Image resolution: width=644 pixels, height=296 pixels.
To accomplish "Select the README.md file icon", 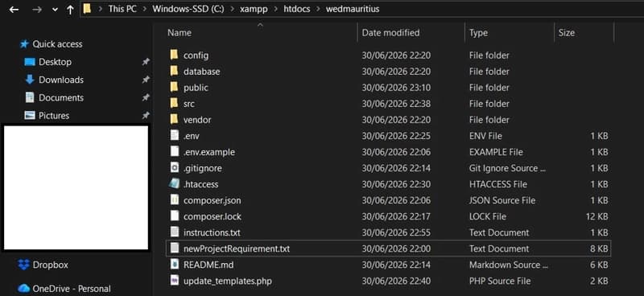I will coord(175,264).
